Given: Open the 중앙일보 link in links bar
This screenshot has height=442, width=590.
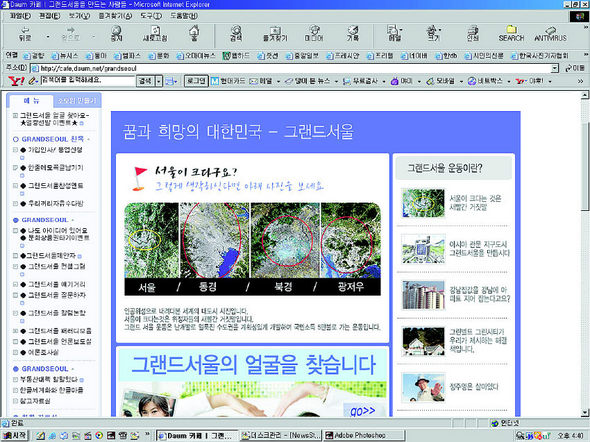Looking at the screenshot, I should [x=302, y=56].
